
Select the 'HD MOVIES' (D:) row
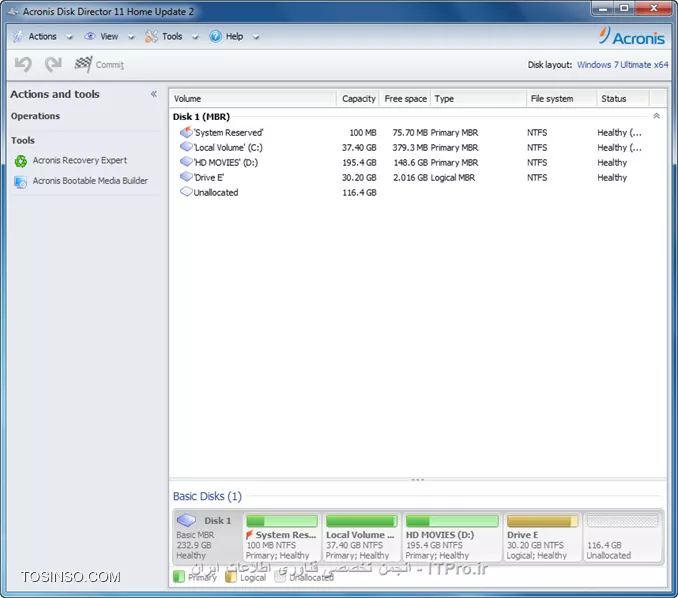pos(417,163)
